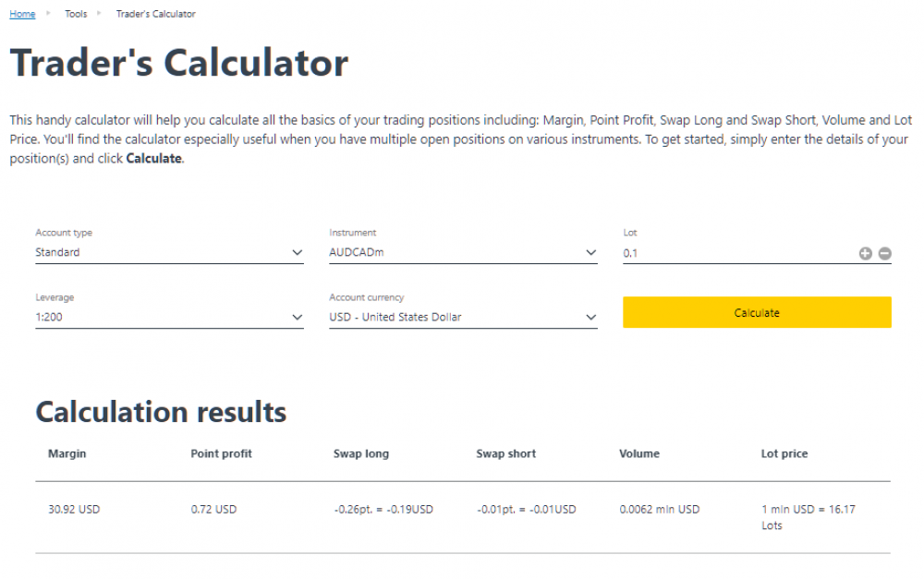Viewport: 924px width, 579px height.
Task: Increase lot size with plus icon
Action: tap(865, 253)
